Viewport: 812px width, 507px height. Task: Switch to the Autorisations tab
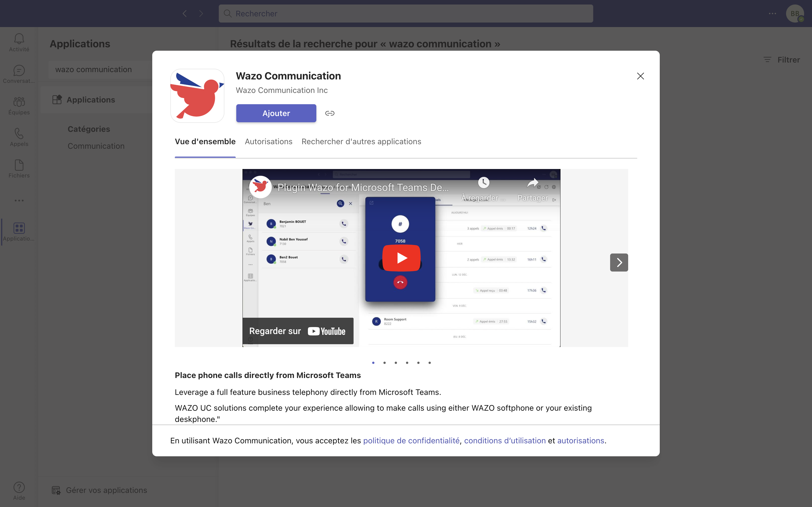pos(268,141)
